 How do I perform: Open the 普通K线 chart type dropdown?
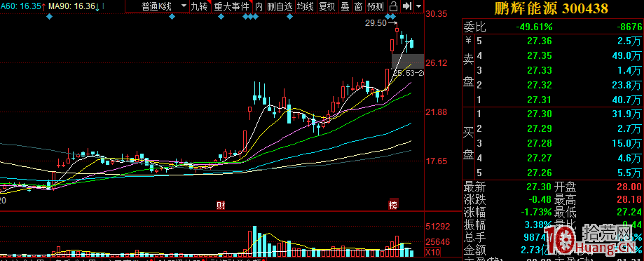[x=157, y=6]
